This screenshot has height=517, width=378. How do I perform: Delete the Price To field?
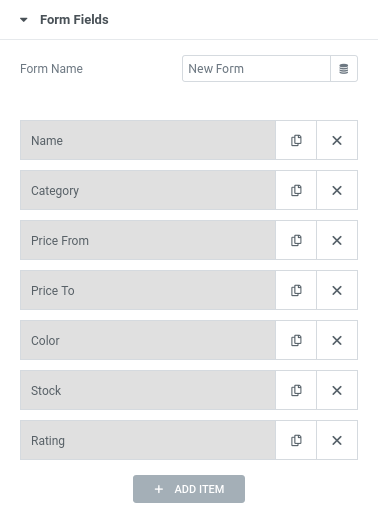337,290
